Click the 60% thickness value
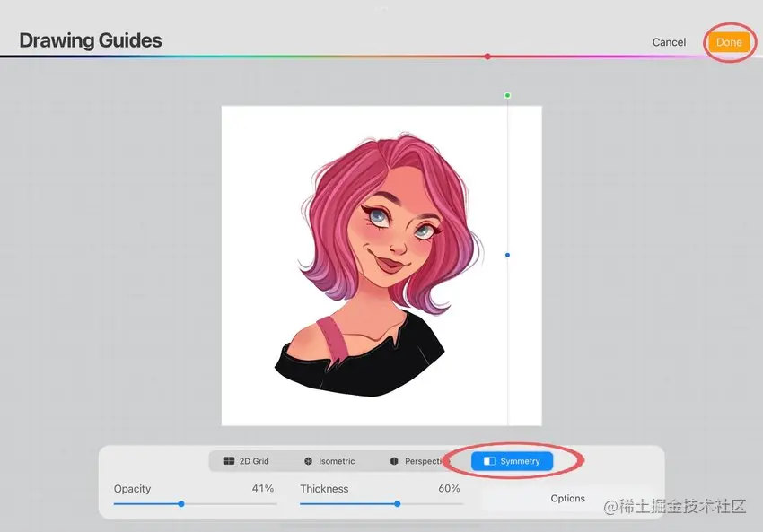 (x=449, y=489)
